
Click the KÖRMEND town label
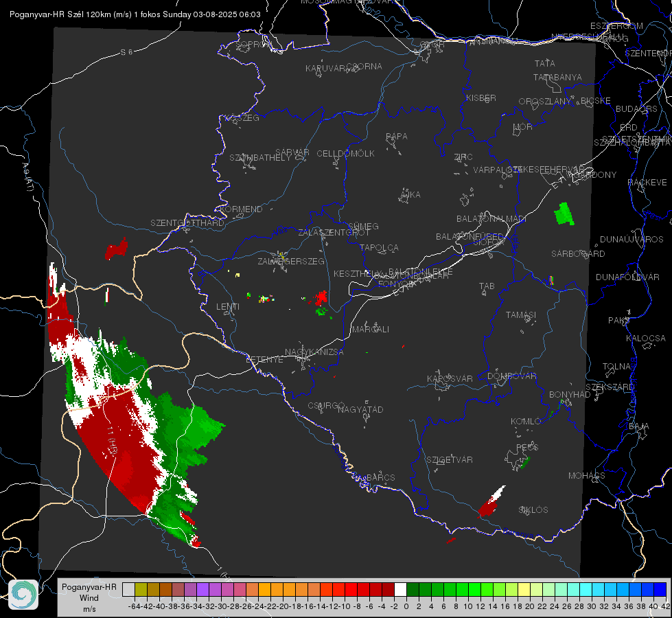(x=240, y=209)
